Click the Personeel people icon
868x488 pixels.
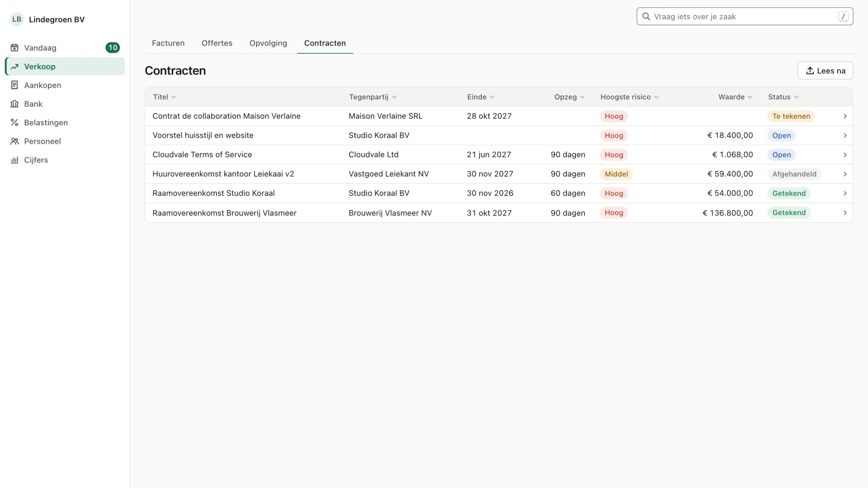click(x=14, y=141)
